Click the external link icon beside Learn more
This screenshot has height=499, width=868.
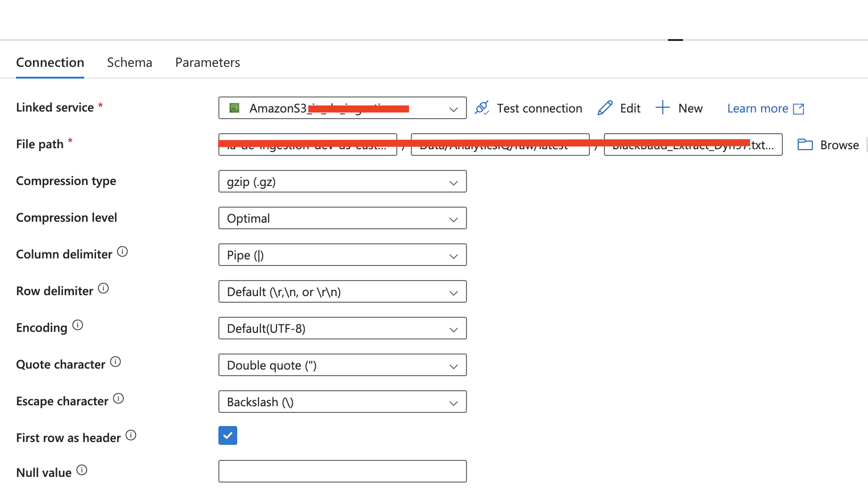799,108
